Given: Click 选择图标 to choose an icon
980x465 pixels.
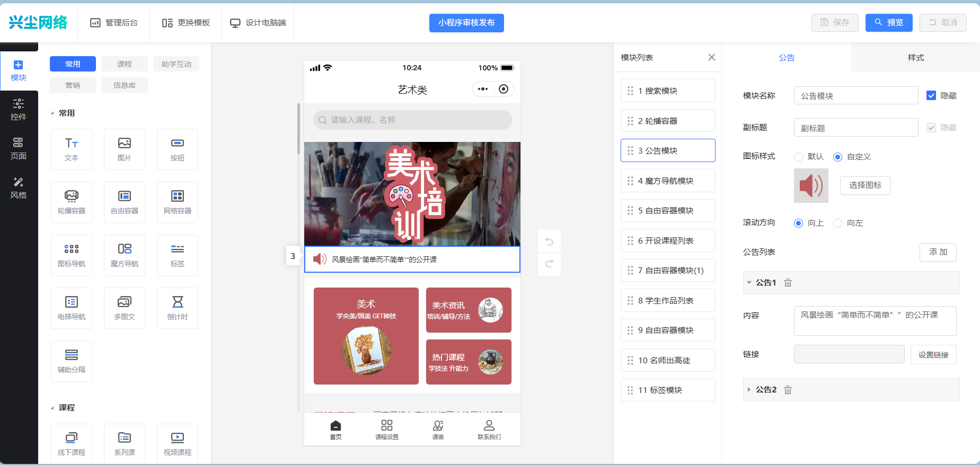Looking at the screenshot, I should tap(865, 185).
